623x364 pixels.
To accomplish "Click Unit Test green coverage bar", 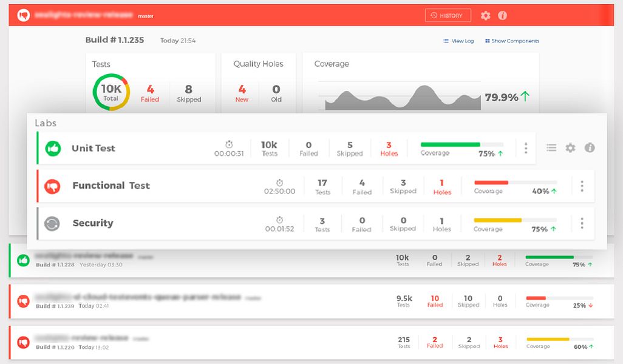I will pos(450,144).
